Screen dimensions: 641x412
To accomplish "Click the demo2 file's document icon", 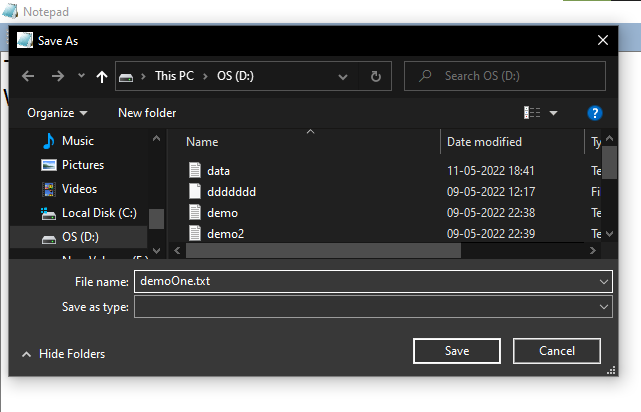I will (x=195, y=233).
